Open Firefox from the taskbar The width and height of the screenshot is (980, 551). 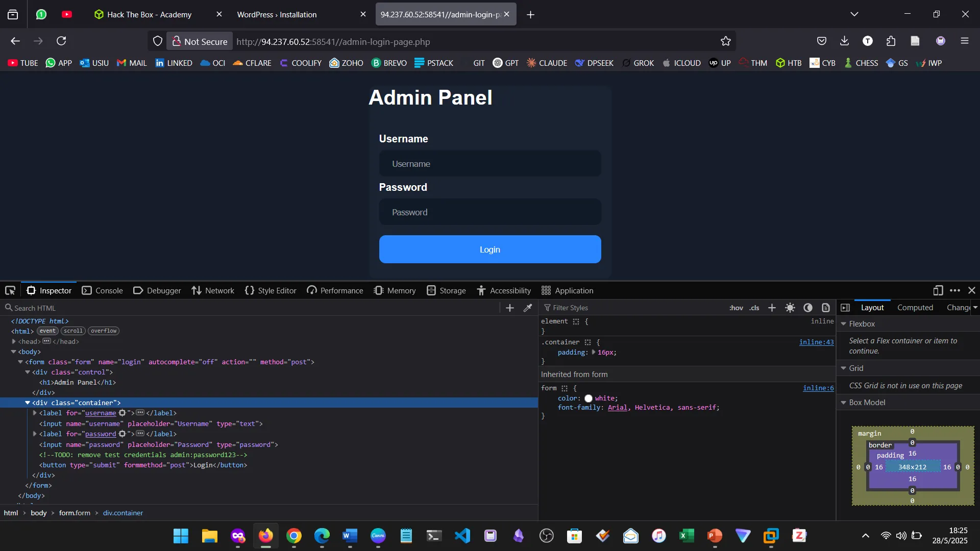[265, 536]
